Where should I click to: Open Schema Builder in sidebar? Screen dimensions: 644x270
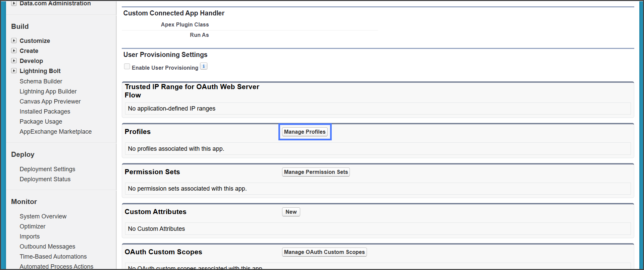(41, 81)
